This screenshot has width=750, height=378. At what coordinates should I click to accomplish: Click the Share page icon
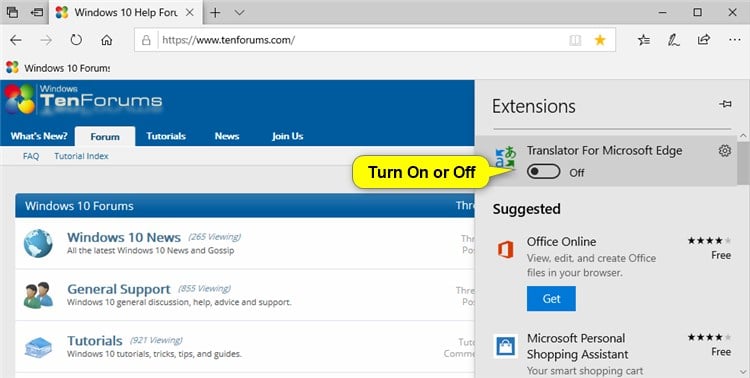(x=704, y=40)
